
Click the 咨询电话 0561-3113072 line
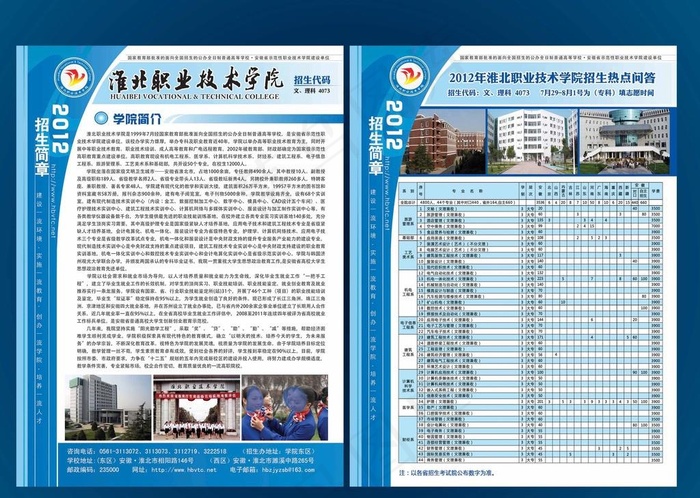[x=147, y=451]
